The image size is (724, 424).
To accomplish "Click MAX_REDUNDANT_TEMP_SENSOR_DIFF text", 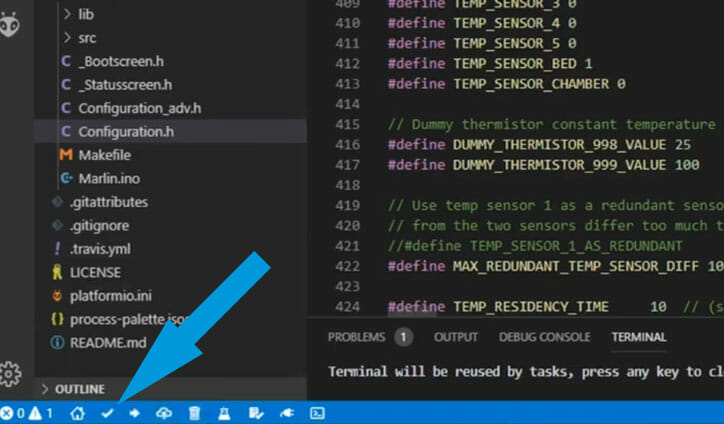I will (x=576, y=267).
